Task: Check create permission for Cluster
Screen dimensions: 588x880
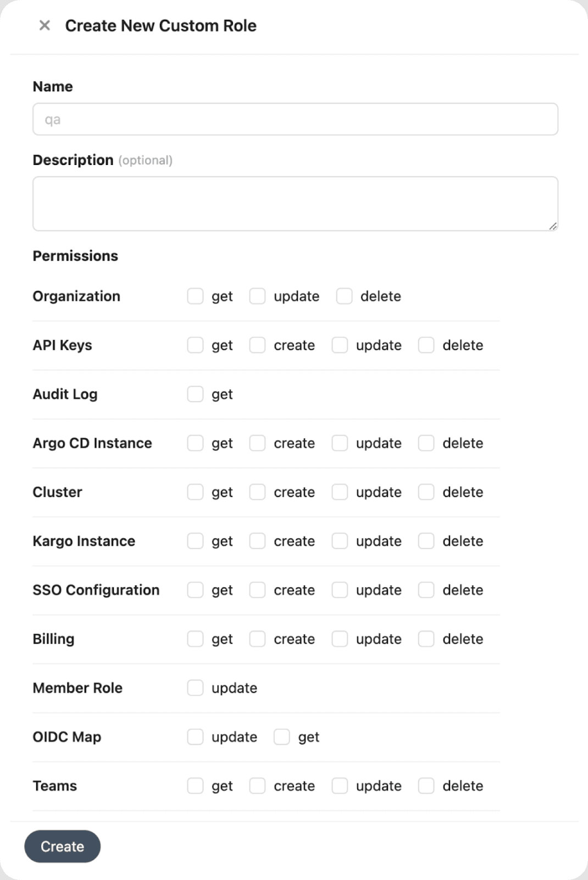Action: click(x=257, y=492)
